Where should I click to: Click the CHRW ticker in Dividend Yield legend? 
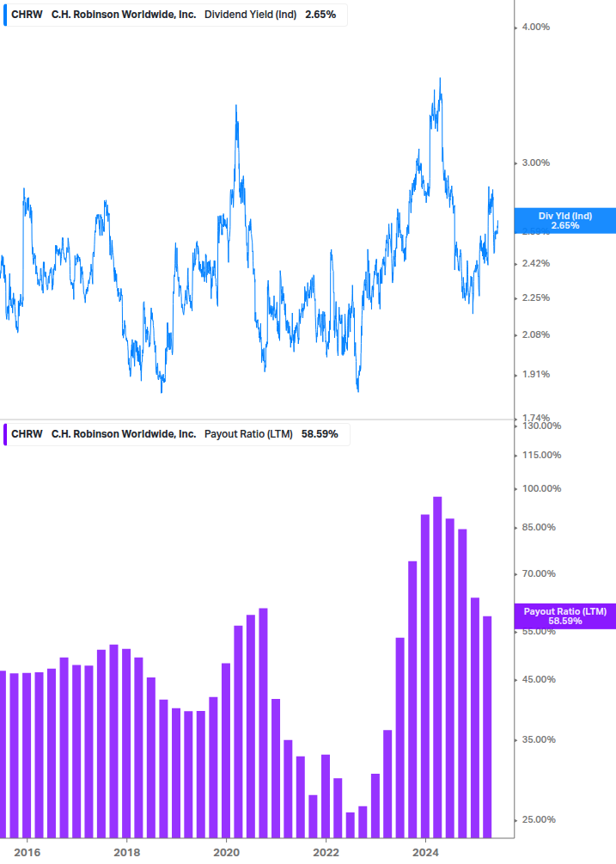tap(27, 15)
